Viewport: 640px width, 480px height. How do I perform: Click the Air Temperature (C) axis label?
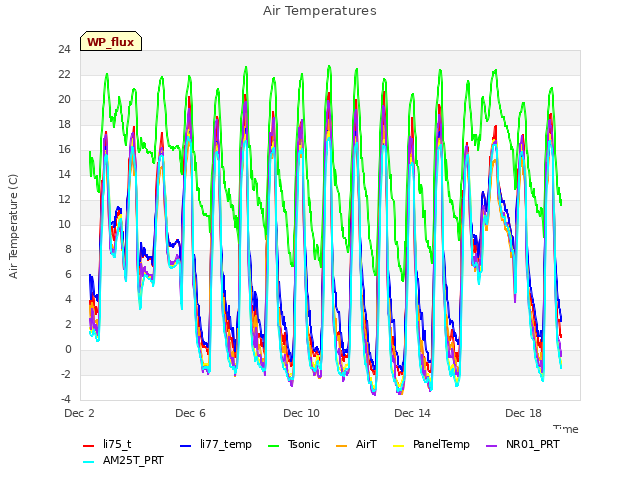pyautogui.click(x=13, y=227)
